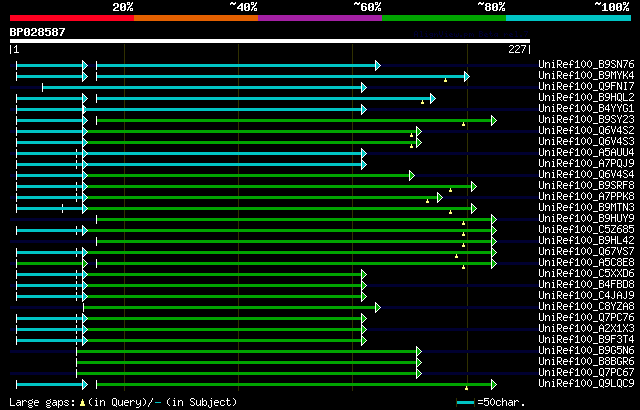Select the UniRef100_B9HUY9 label

coord(586,219)
